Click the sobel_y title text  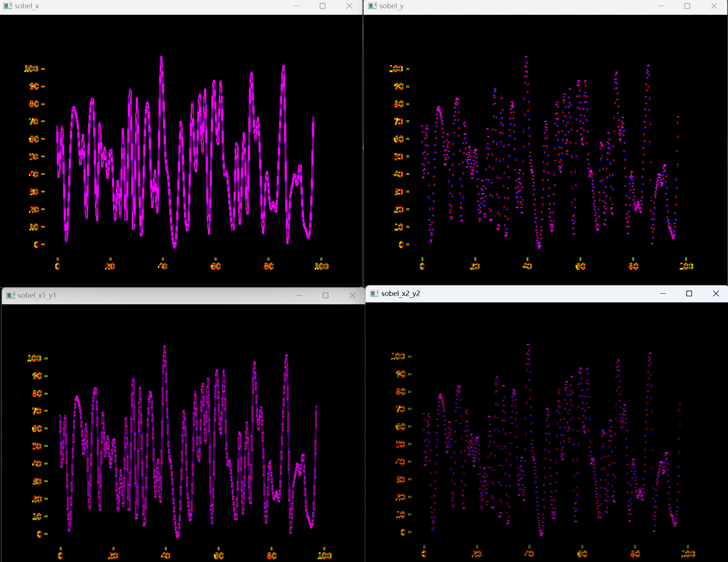click(392, 6)
